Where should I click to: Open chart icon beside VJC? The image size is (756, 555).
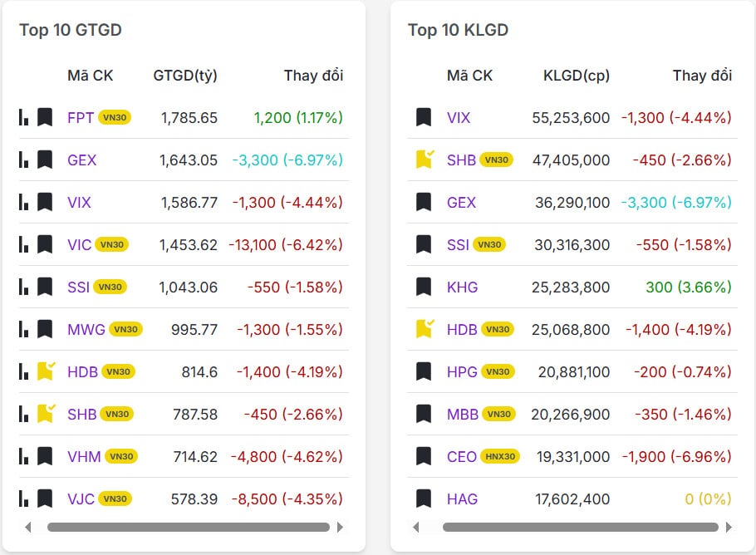[x=24, y=499]
